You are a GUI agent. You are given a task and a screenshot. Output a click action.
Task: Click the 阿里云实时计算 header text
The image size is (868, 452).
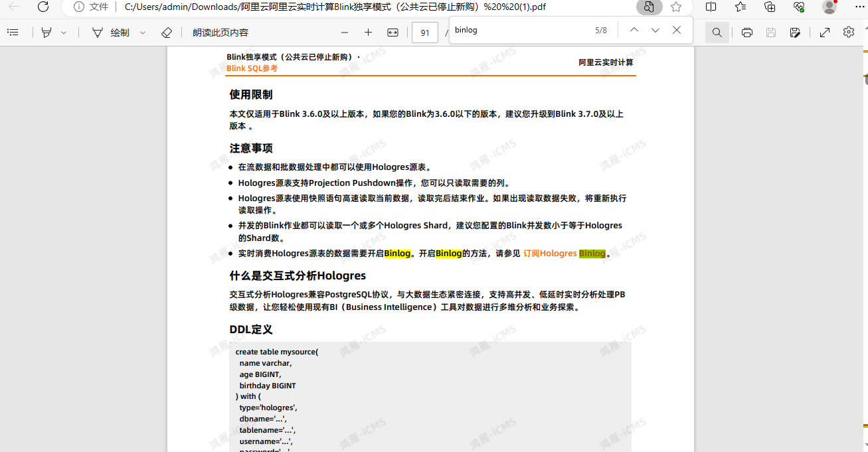pyautogui.click(x=606, y=62)
